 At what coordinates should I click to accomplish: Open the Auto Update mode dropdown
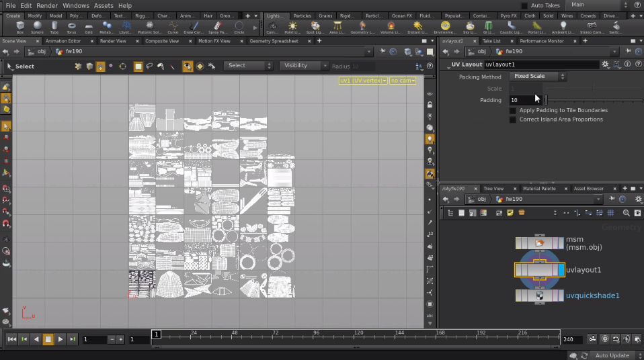click(x=616, y=355)
